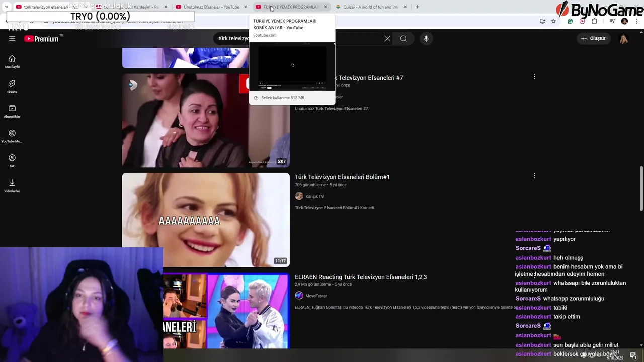This screenshot has height=362, width=644.
Task: Open the Türk Televizyon Efsaneleri Bölüm#1 title
Action: coord(342,177)
